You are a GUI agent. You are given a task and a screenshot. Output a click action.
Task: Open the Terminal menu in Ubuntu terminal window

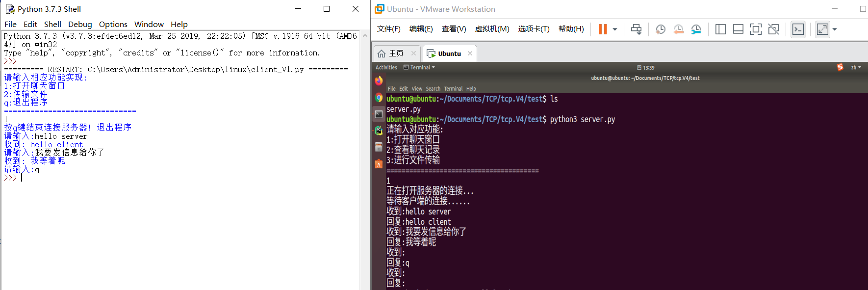pyautogui.click(x=453, y=89)
